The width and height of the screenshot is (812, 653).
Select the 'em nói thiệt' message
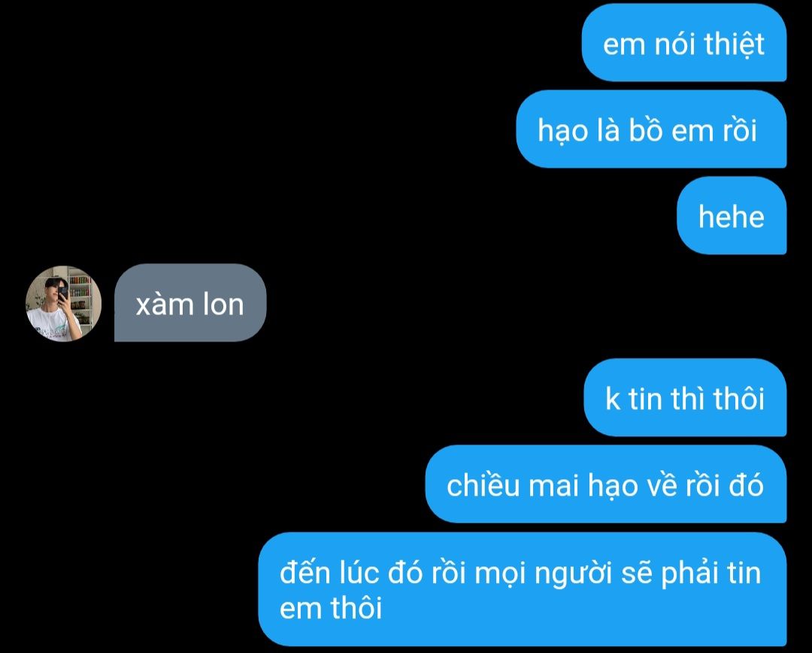[x=684, y=42]
